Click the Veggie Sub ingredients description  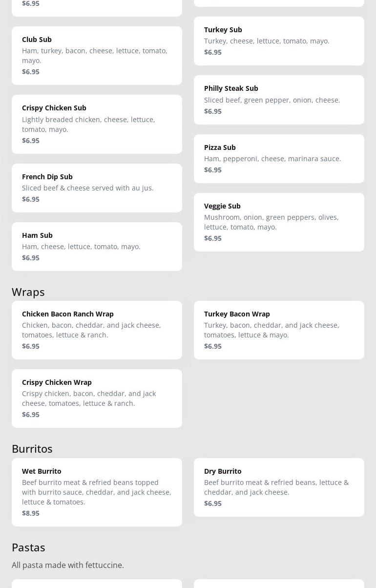(x=271, y=222)
